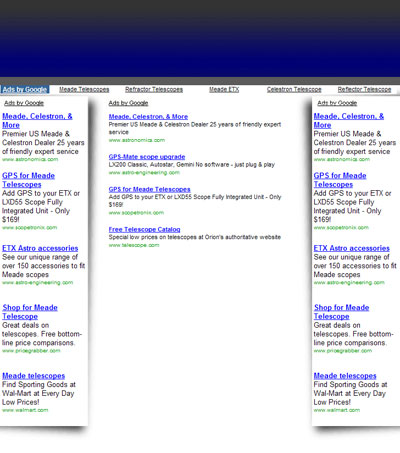The image size is (400, 453).
Task: Click the www.telescope.com URL
Action: [134, 245]
